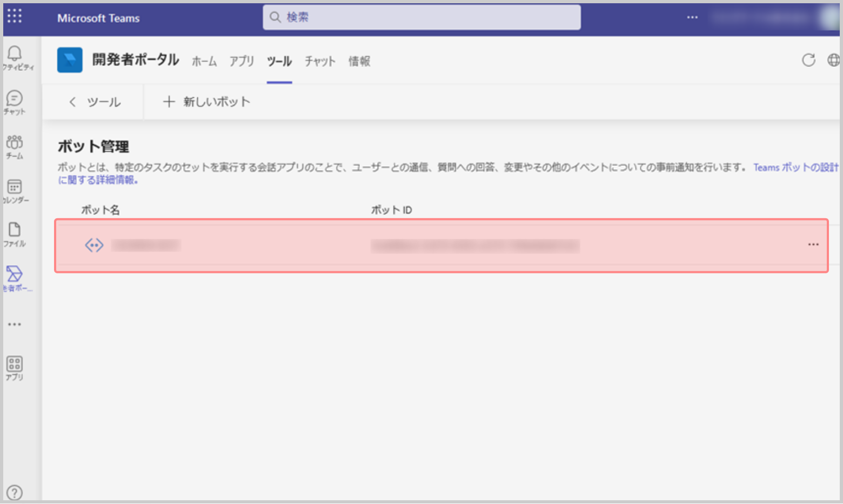Open the Activity bell in sidebar
The height and width of the screenshot is (504, 843).
pos(15,57)
